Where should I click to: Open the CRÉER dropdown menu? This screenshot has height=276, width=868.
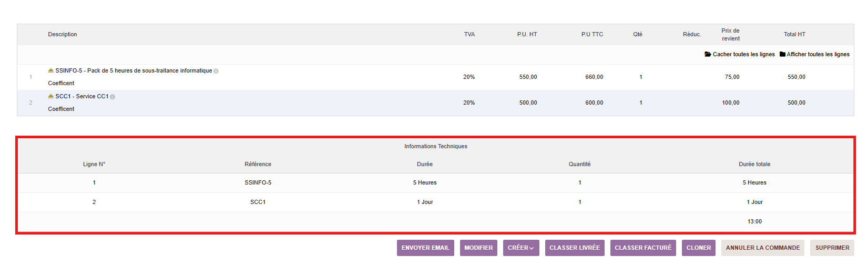click(520, 248)
